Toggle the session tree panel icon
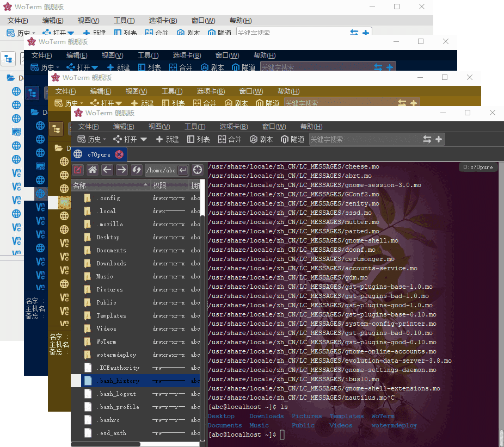This screenshot has width=504, height=447. [x=56, y=128]
